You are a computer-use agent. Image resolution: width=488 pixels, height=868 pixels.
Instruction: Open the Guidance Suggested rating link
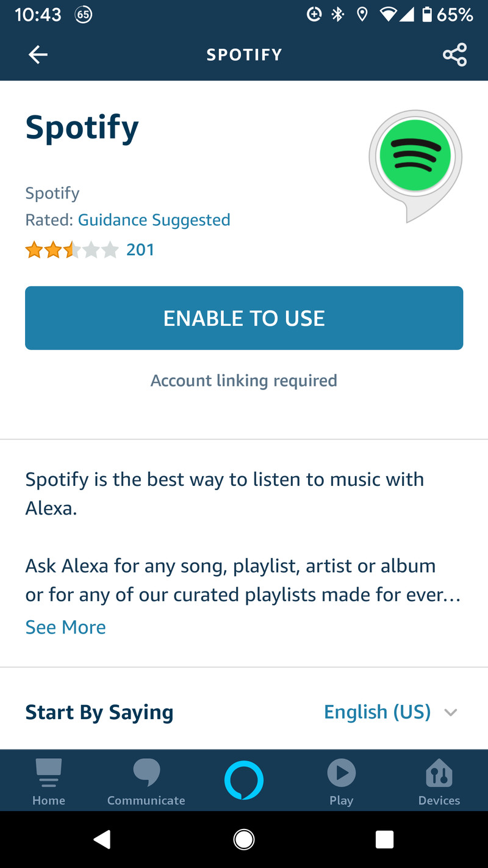154,220
